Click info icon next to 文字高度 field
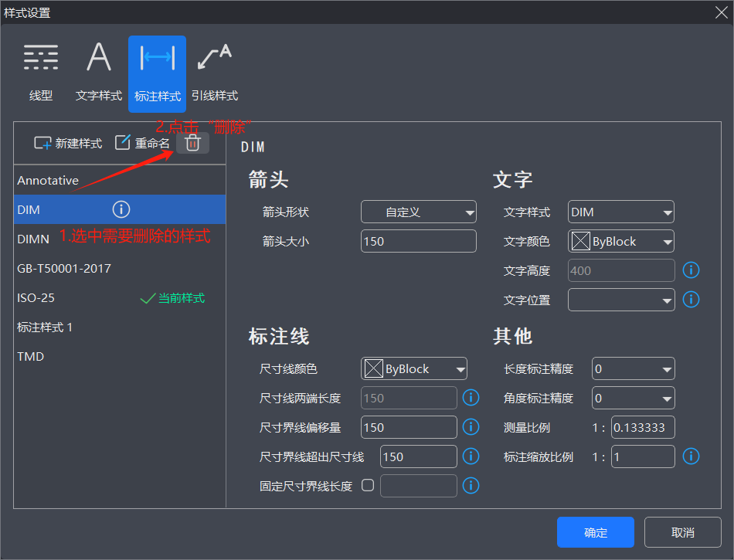This screenshot has height=560, width=734. click(691, 270)
